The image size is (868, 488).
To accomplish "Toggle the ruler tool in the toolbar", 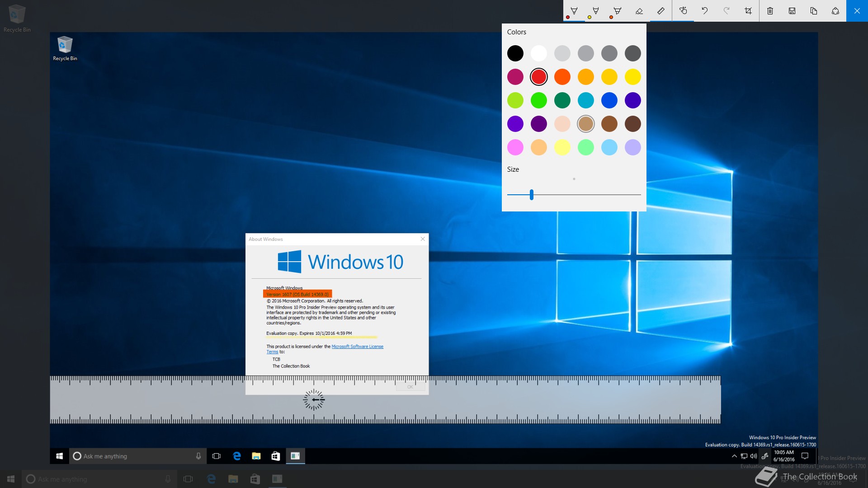I will (x=661, y=11).
